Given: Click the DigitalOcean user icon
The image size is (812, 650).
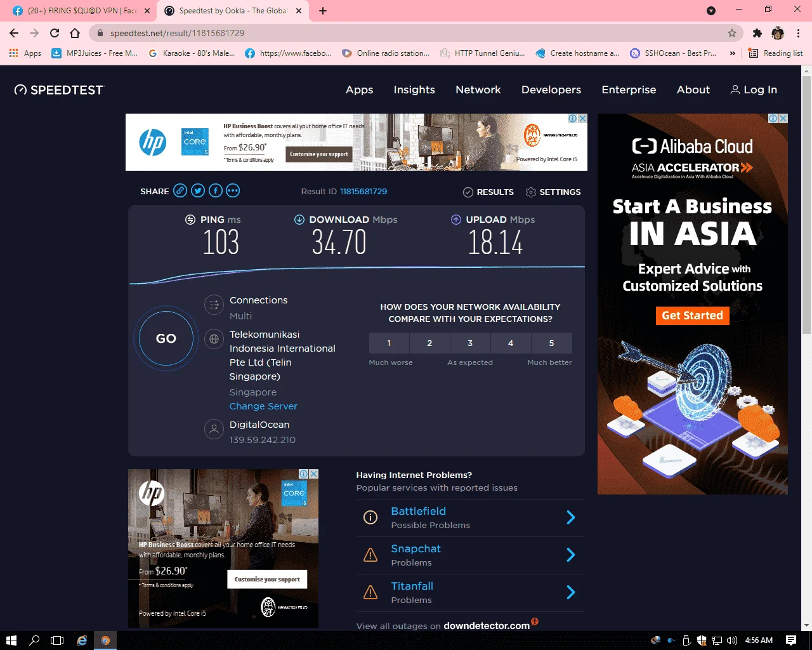Looking at the screenshot, I should coord(214,429).
